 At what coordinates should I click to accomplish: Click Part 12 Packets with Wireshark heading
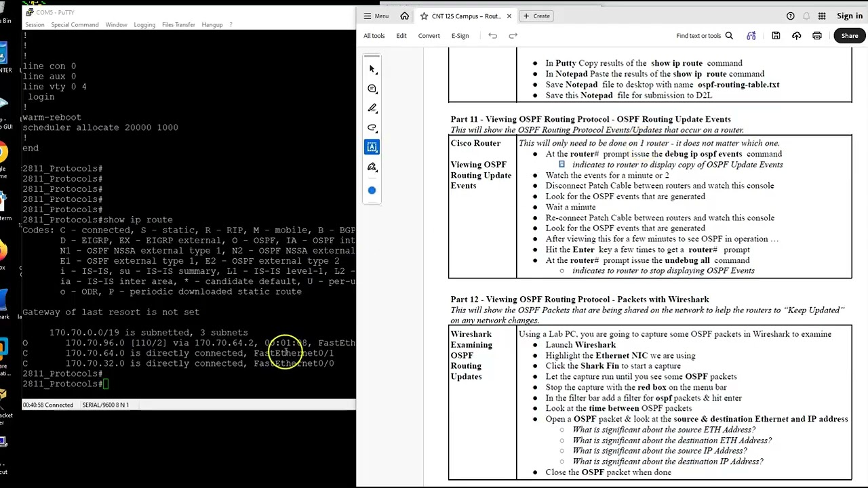click(580, 300)
